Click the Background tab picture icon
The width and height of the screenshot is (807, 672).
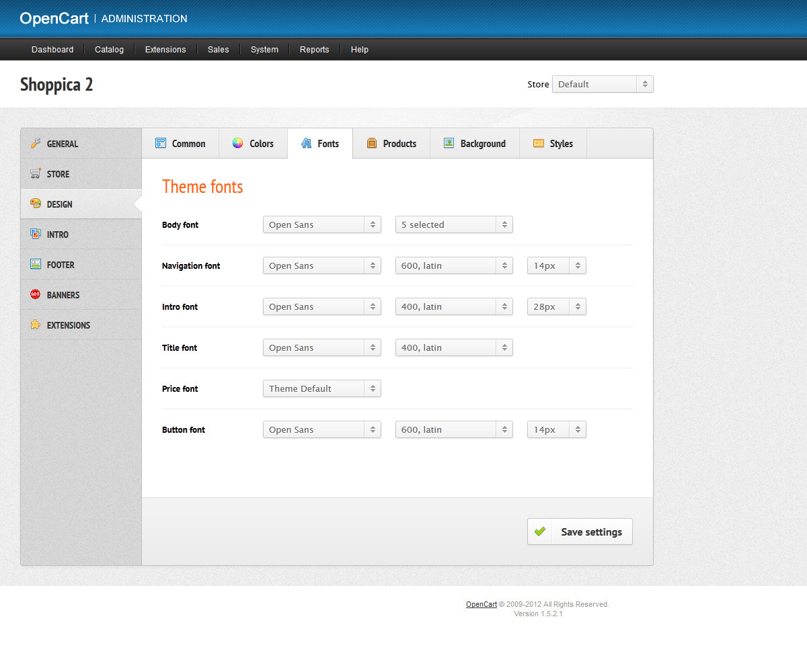(x=449, y=143)
